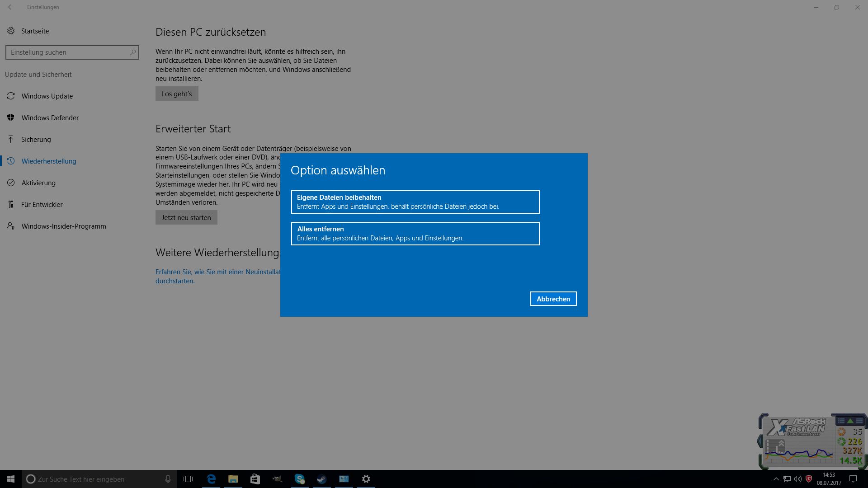Open Windows Store taskbar icon
Screen dimensions: 868x488
255,479
